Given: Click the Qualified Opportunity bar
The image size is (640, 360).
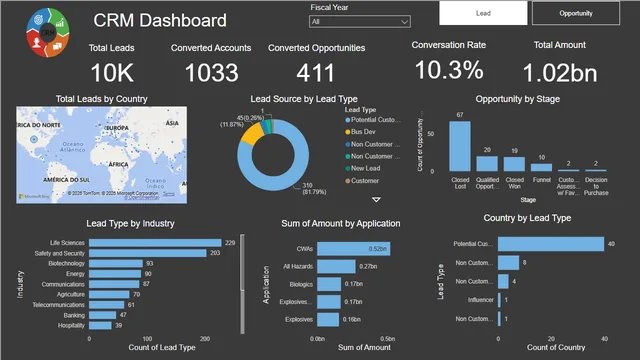Looking at the screenshot, I should pos(487,164).
